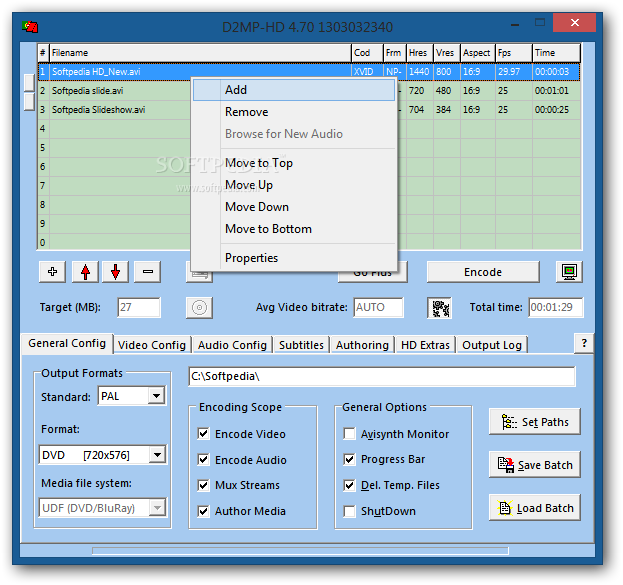Screen dimensions: 623x585
Task: Click the Fps column header
Action: 514,53
